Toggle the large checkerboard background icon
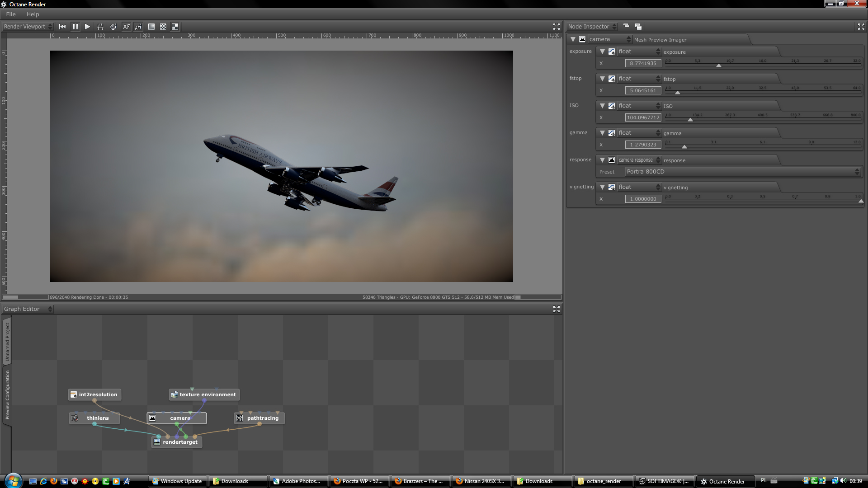The width and height of the screenshot is (868, 488). point(175,27)
